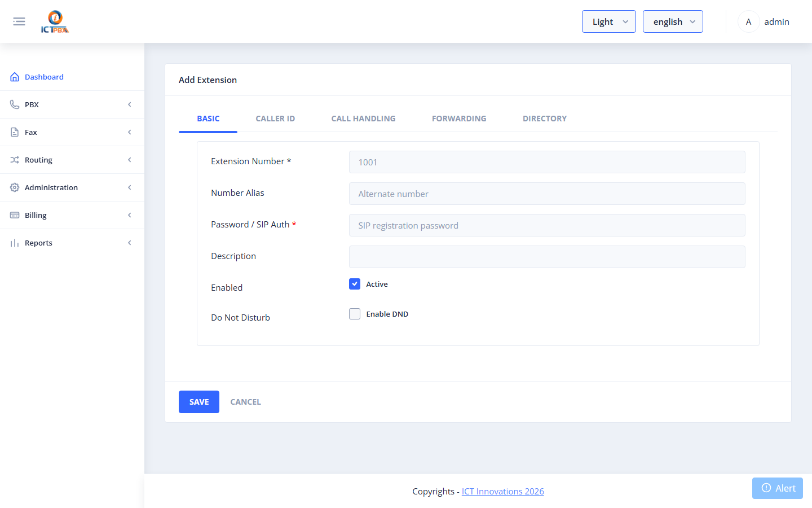
Task: Switch to the Caller ID tab
Action: [275, 119]
